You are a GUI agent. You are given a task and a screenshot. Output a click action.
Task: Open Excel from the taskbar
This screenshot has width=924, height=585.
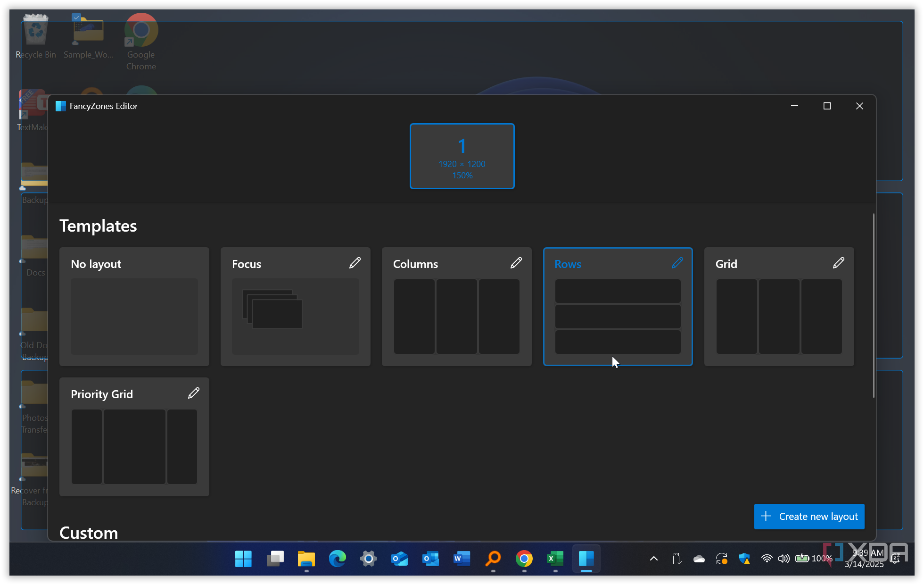point(555,559)
